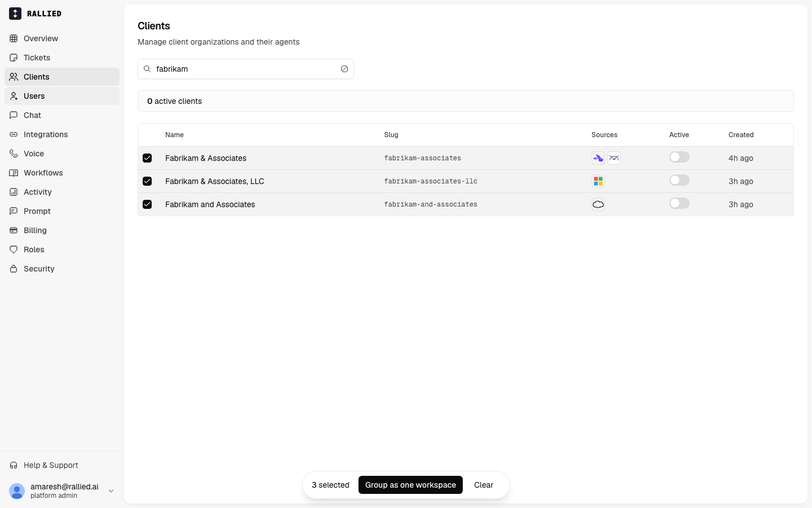Image resolution: width=812 pixels, height=508 pixels.
Task: Click the search magnifier icon
Action: tap(147, 69)
